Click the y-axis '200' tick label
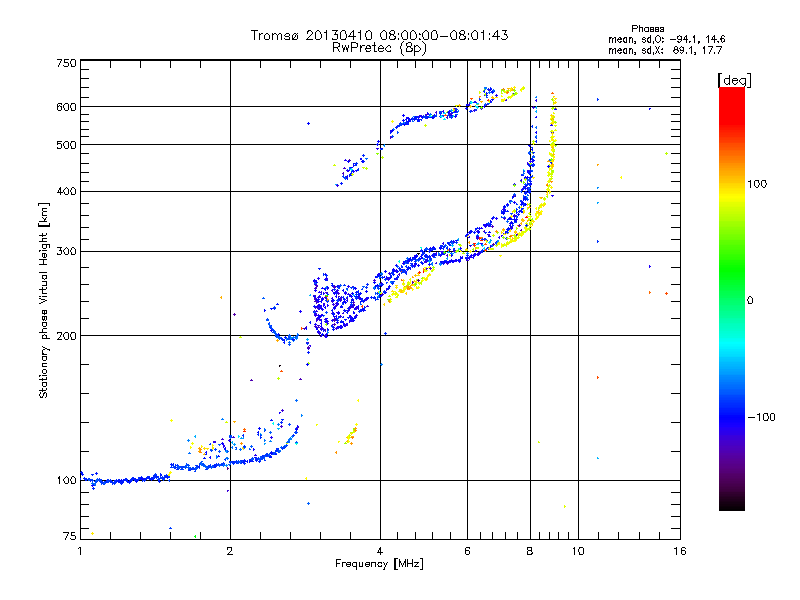The image size is (800, 600). (66, 336)
